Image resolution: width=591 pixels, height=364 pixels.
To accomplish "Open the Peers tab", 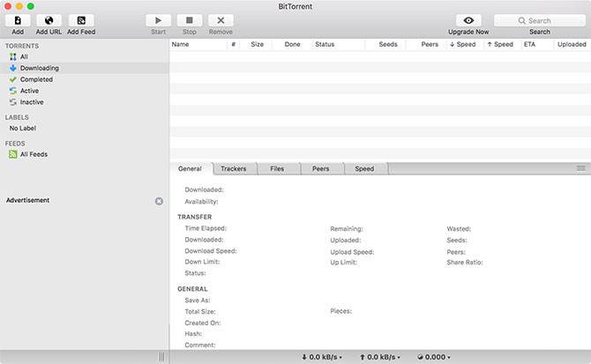I will (x=321, y=168).
